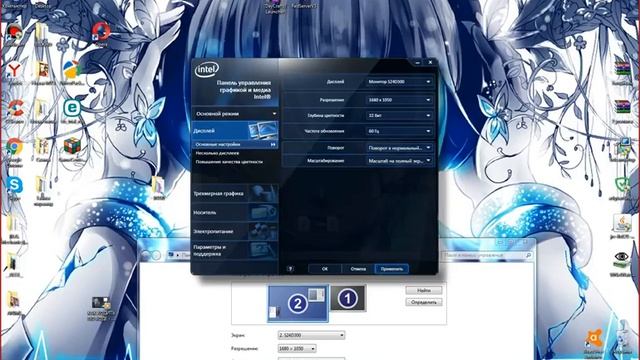Open the Поворот rotation dropdown

point(399,148)
